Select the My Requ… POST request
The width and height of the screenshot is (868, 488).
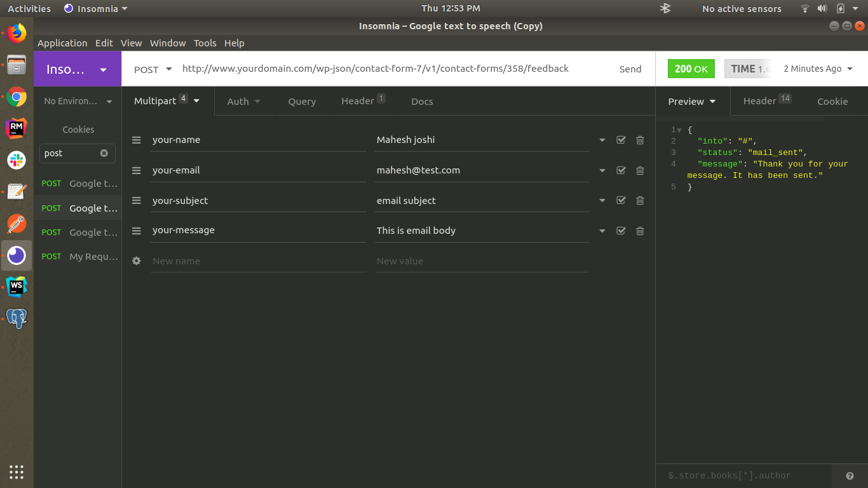coord(78,257)
